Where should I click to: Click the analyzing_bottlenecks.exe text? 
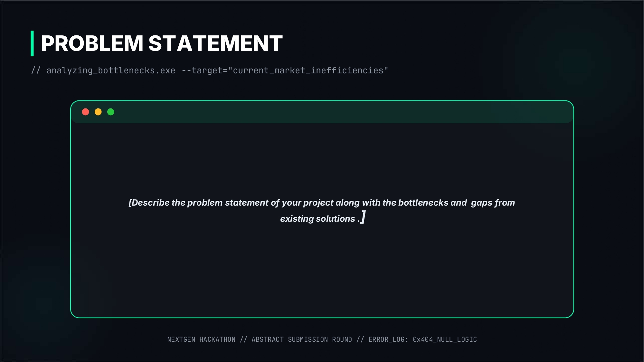[111, 70]
